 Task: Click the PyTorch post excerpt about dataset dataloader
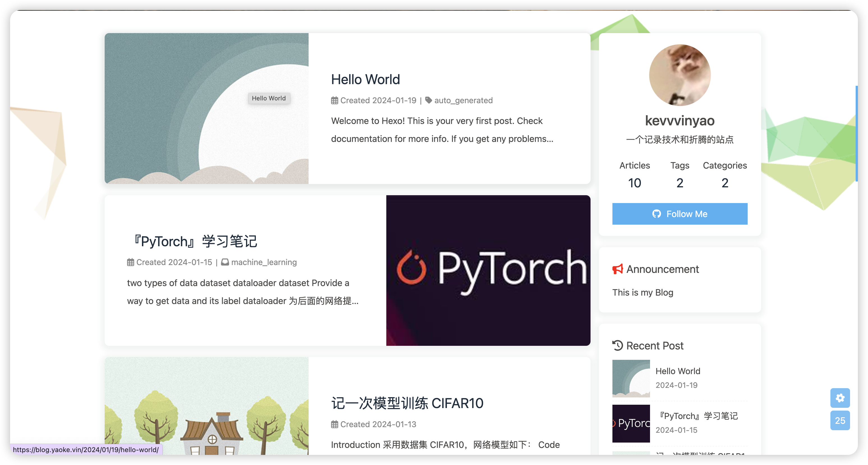click(x=243, y=292)
